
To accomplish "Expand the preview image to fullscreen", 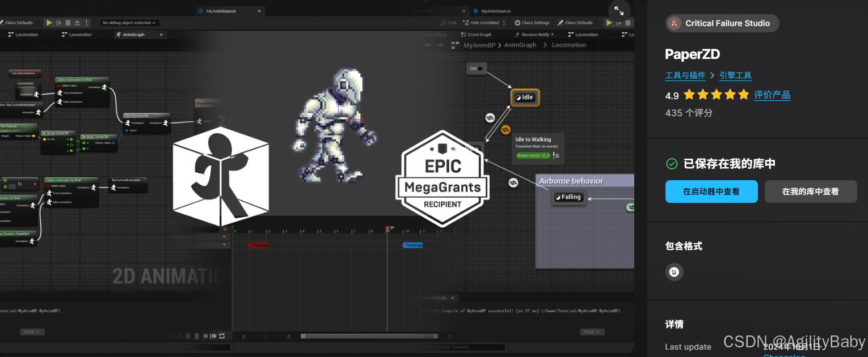I will tap(619, 11).
